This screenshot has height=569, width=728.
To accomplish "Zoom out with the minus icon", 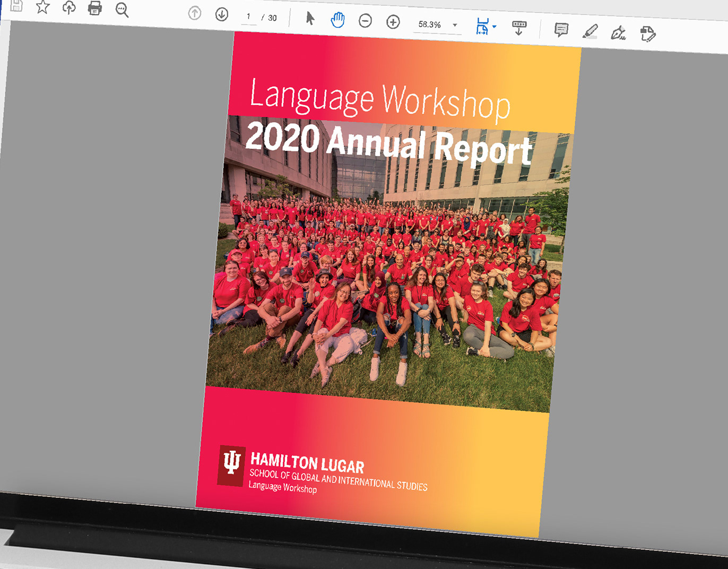I will [365, 21].
